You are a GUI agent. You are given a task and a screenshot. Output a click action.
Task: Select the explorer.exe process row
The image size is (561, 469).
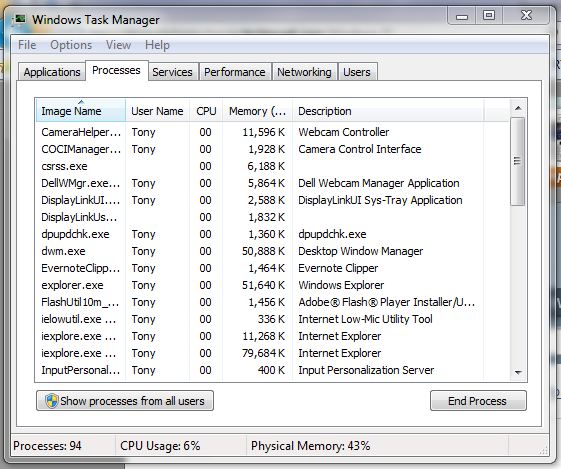coord(272,285)
